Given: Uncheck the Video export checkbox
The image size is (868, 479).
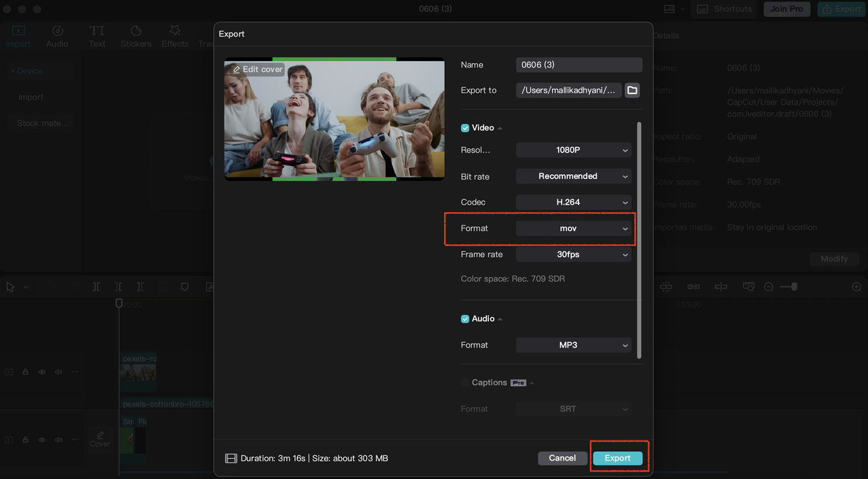Looking at the screenshot, I should 465,128.
